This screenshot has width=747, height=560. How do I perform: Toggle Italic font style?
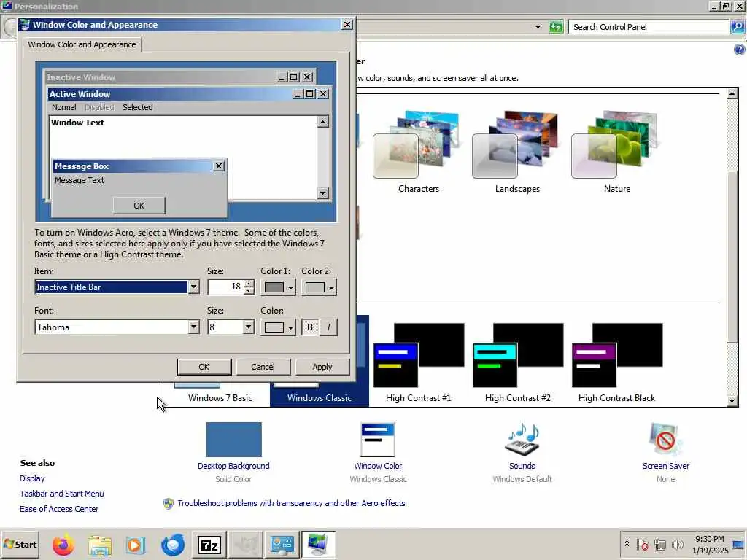[x=328, y=327]
